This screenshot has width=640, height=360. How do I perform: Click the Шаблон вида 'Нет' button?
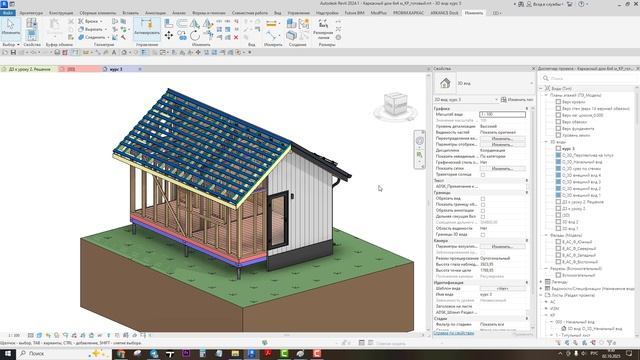click(x=502, y=289)
